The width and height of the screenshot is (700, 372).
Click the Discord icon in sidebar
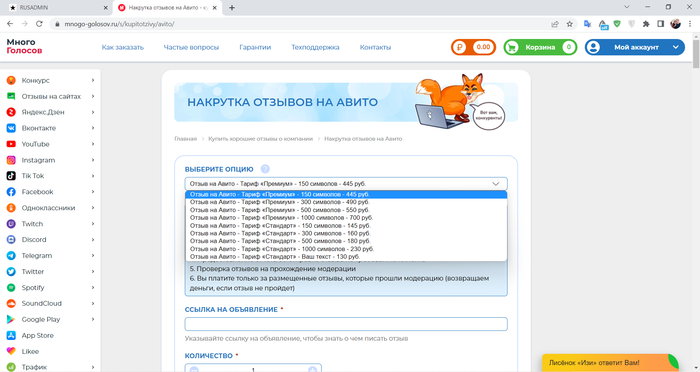tap(11, 240)
